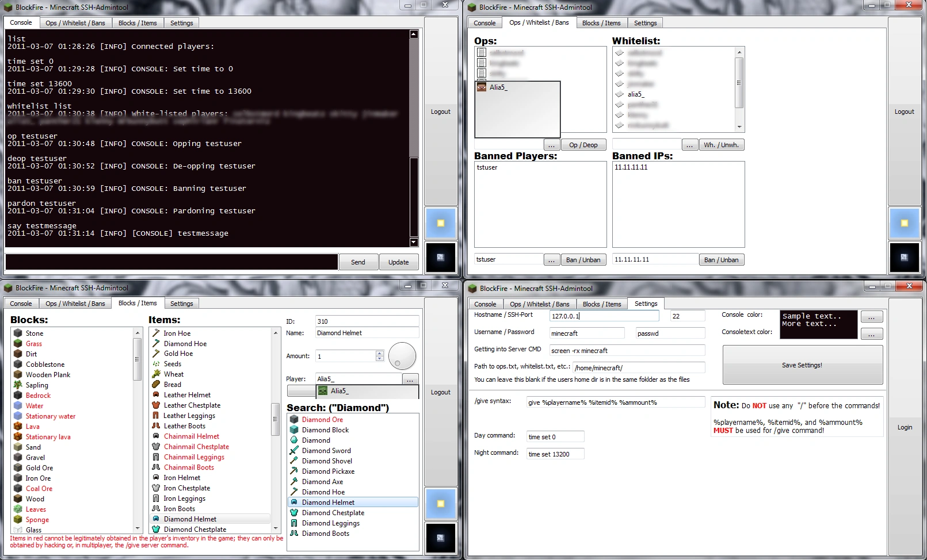Click Alia5_ player head icon in Ops list
The height and width of the screenshot is (560, 927).
(x=482, y=87)
